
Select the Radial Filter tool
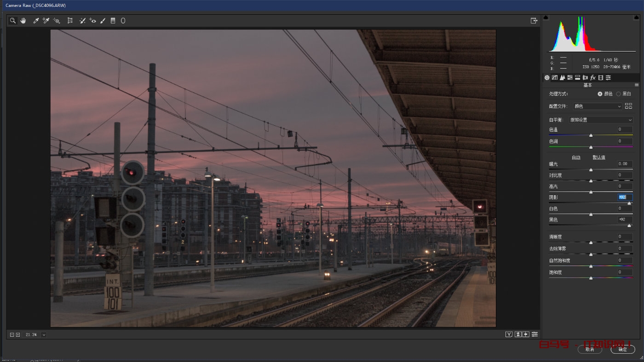(x=123, y=21)
